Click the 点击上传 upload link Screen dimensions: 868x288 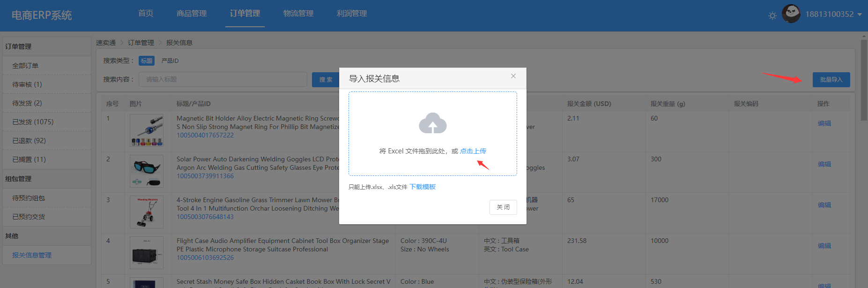(x=473, y=151)
